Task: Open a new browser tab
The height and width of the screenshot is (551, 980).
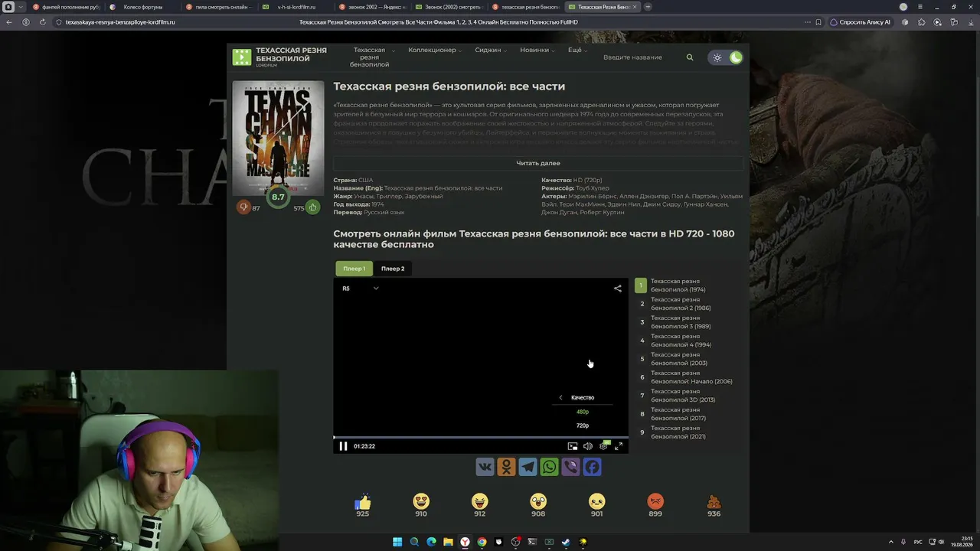Action: (648, 7)
